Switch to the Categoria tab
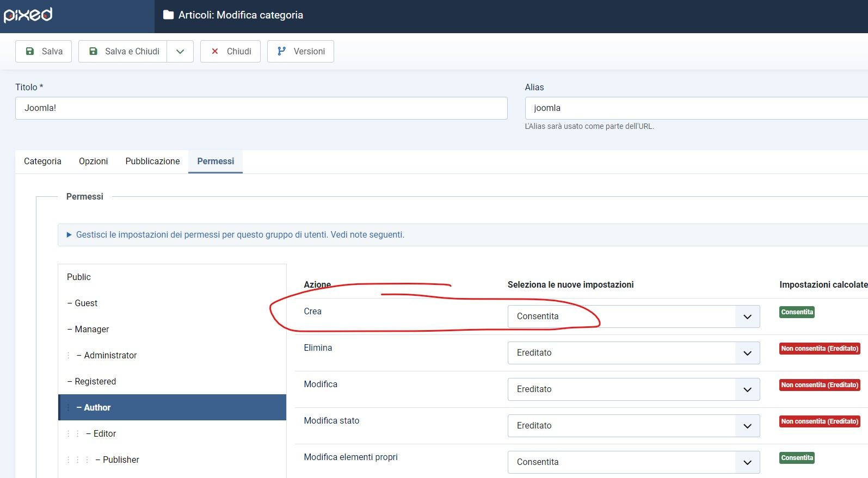The image size is (868, 478). pyautogui.click(x=42, y=162)
